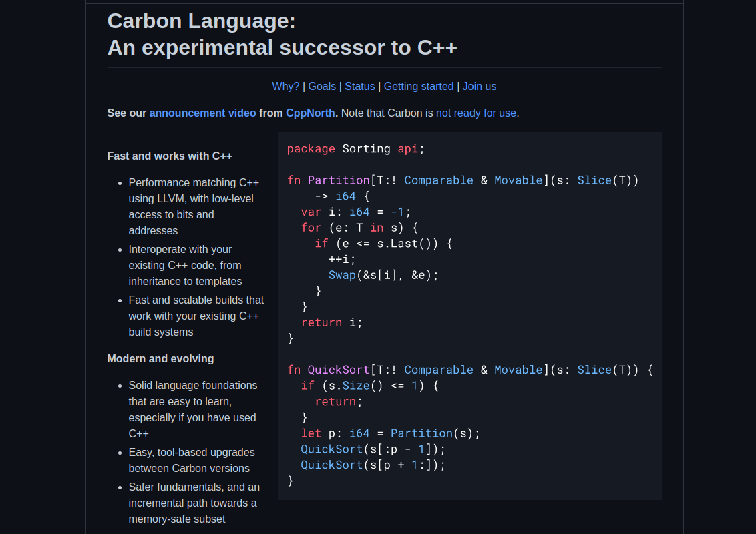
Task: Click 'QuickSort(s[:p - 1]);' code line
Action: click(373, 449)
